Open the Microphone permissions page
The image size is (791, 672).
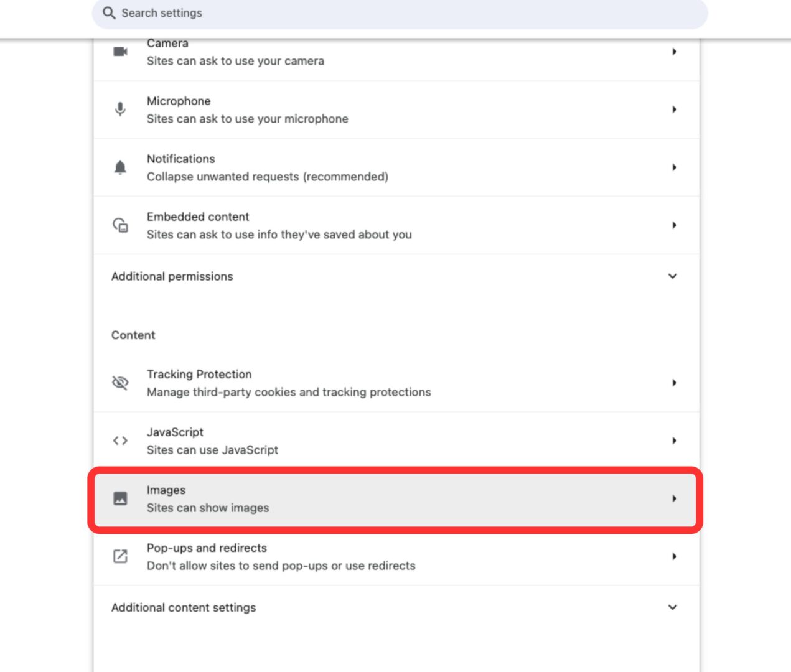675,110
